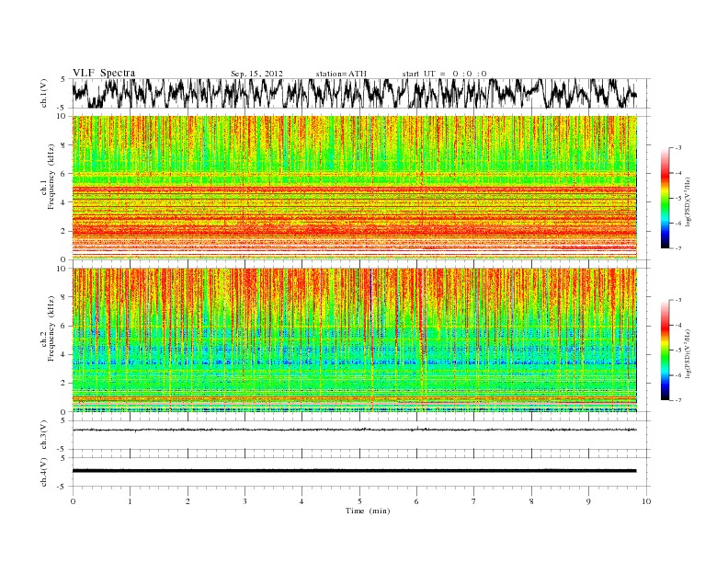Click time axis tick label '3'
728x563 pixels.
tap(245, 501)
